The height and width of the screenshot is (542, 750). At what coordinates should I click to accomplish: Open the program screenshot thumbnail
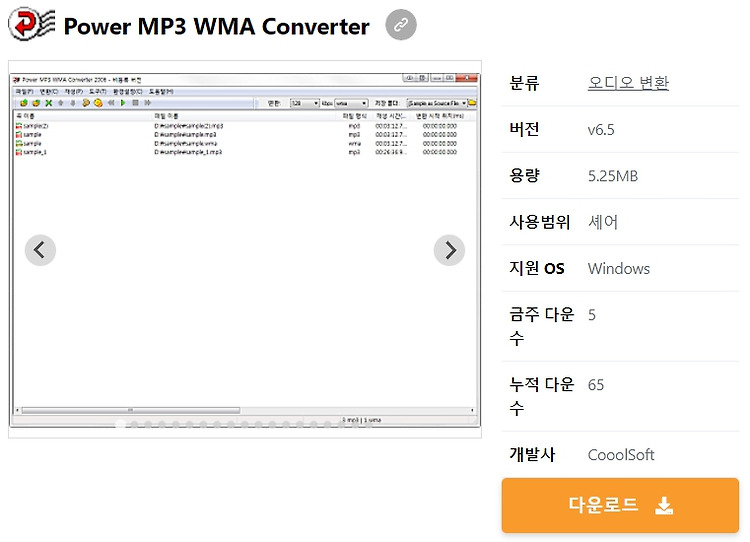[245, 249]
